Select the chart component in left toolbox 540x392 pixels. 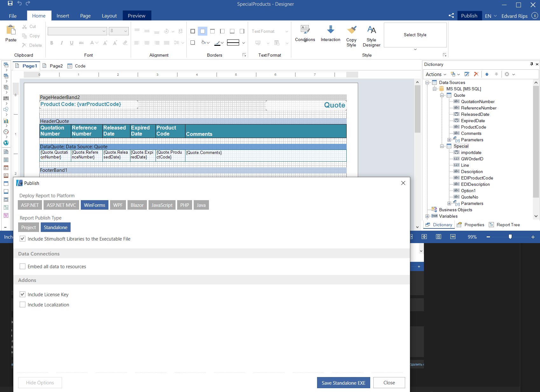tap(6, 121)
